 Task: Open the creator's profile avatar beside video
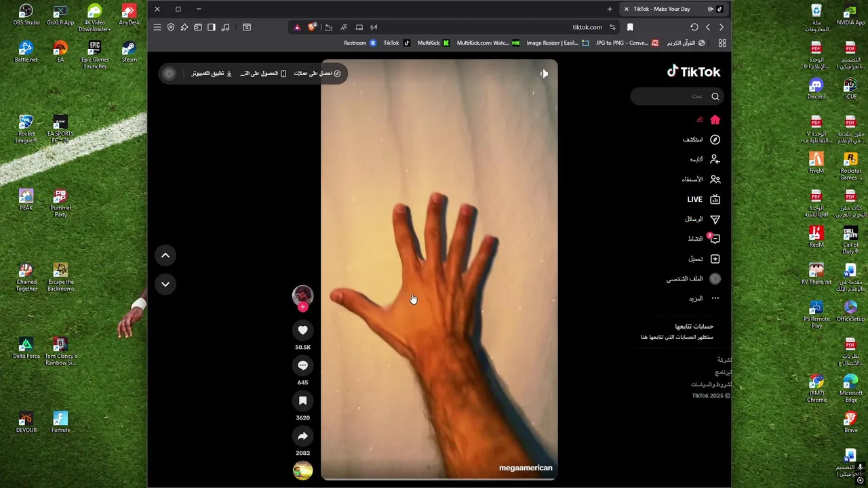click(302, 296)
